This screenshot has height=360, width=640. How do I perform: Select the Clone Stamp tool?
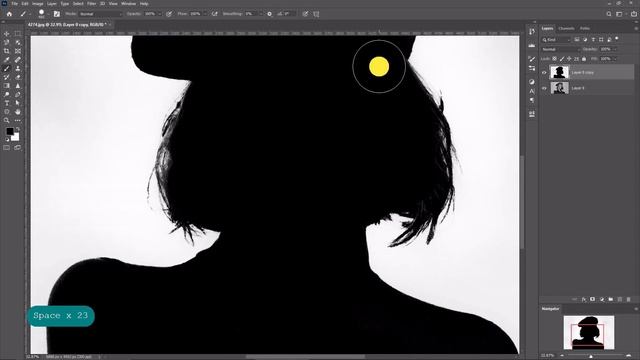[x=18, y=69]
